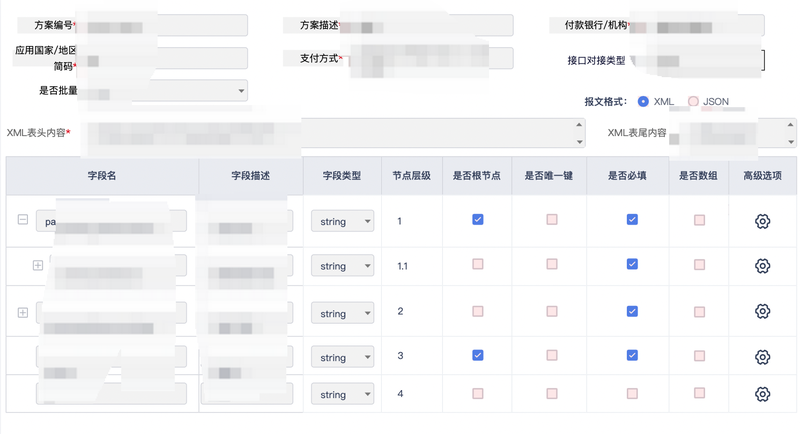800x434 pixels.
Task: Expand the node level 2 row
Action: [23, 313]
